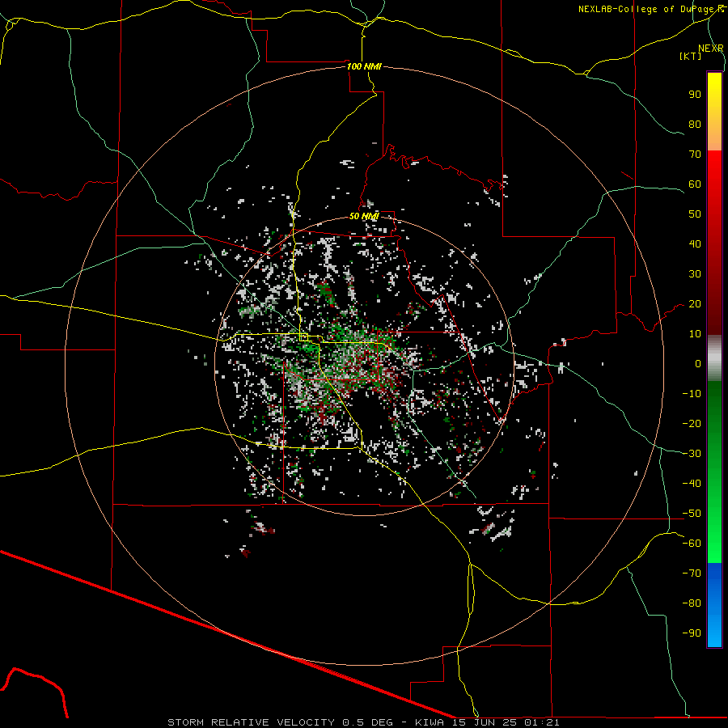
Task: Click the 60 value on the velocity scale
Action: (695, 184)
